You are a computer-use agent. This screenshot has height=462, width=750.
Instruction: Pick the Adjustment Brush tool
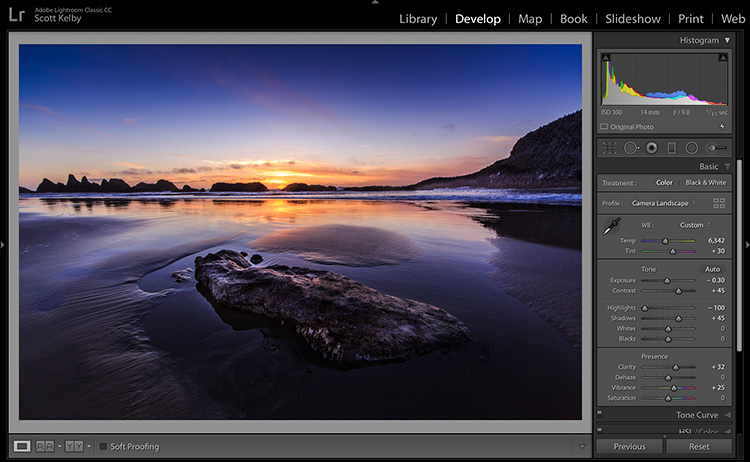(715, 147)
